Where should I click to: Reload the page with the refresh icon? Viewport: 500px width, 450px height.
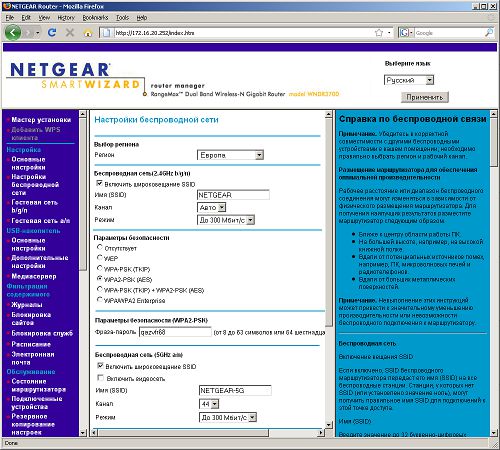pos(52,33)
